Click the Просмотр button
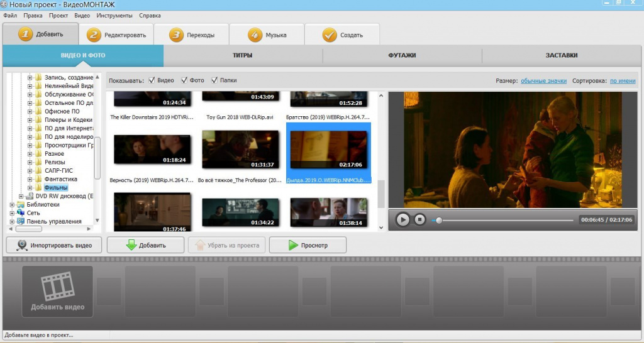Viewport: 644px width, 343px height. [308, 245]
